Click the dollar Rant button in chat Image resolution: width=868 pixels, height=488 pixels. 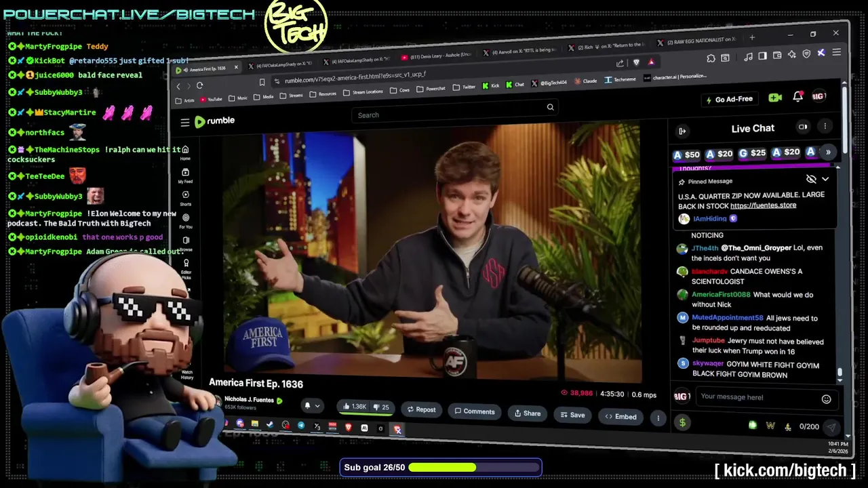(x=682, y=422)
